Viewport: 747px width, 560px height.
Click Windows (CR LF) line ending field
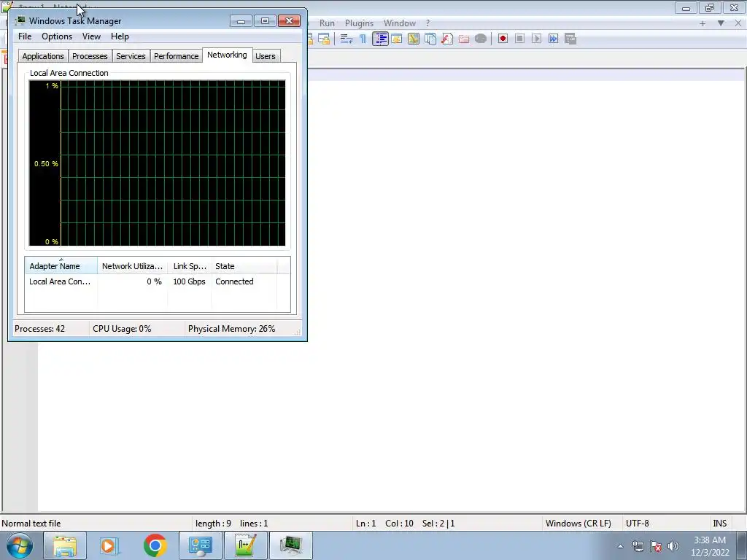point(578,524)
